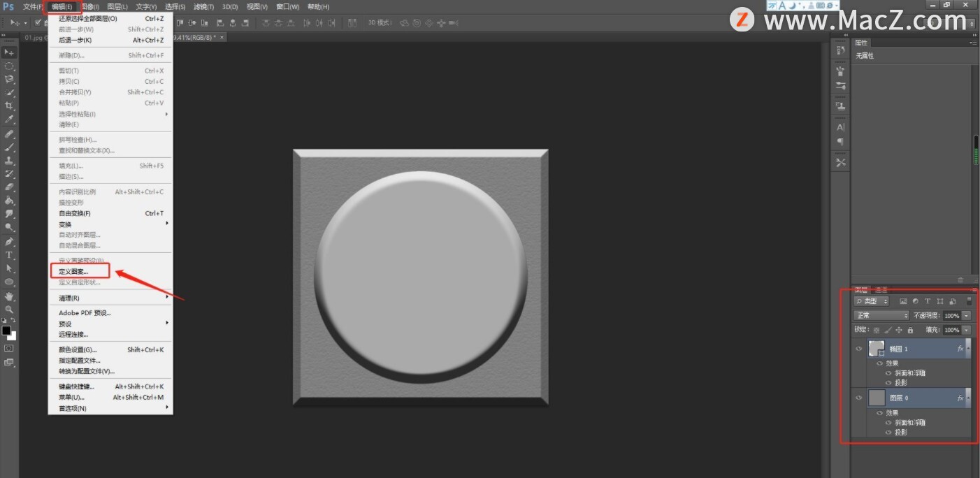Click the foreground color swatch
The image size is (980, 478).
pyautogui.click(x=6, y=330)
